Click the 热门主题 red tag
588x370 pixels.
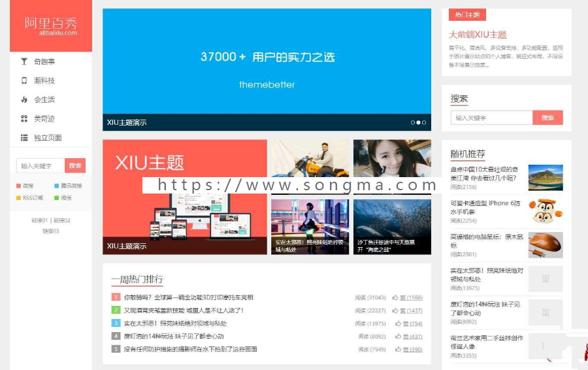pyautogui.click(x=467, y=14)
